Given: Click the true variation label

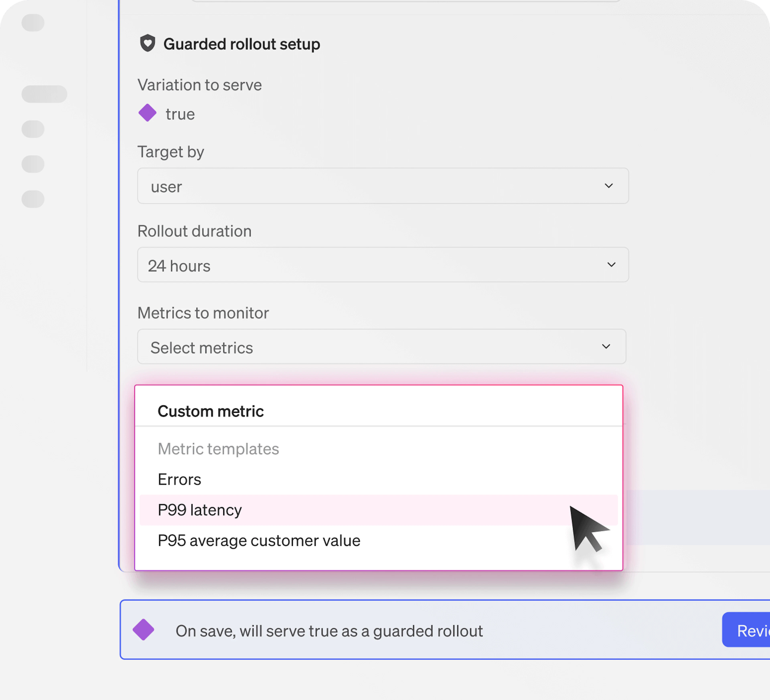Looking at the screenshot, I should click(180, 114).
